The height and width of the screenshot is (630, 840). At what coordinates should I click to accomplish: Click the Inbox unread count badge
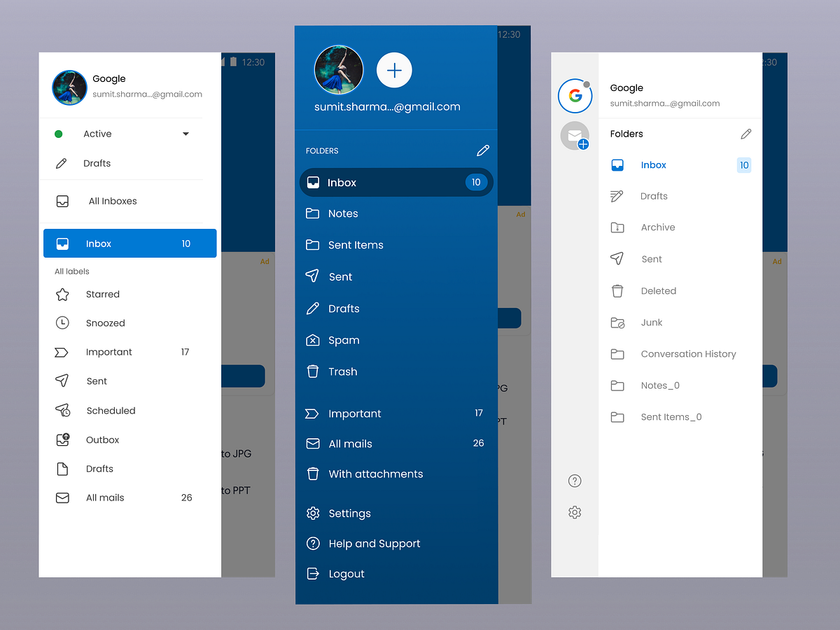pos(476,182)
